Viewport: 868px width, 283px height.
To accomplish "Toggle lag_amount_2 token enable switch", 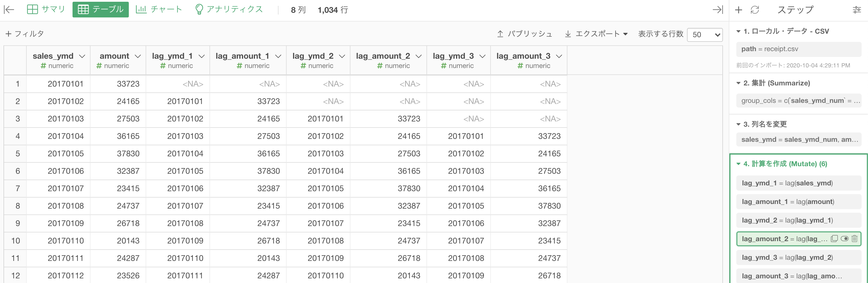I will (x=845, y=239).
